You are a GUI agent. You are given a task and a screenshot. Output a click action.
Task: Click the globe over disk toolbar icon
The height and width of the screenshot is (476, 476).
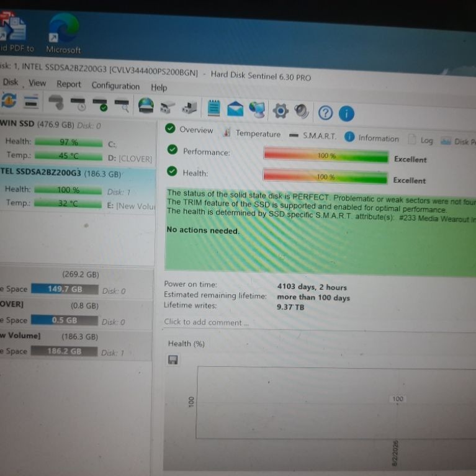point(146,106)
